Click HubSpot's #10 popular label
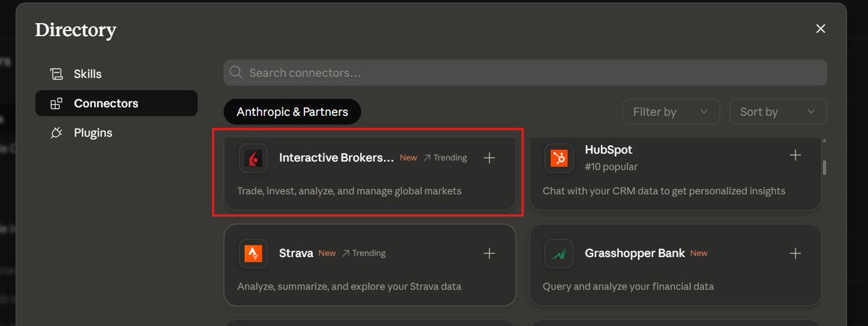 pyautogui.click(x=611, y=167)
